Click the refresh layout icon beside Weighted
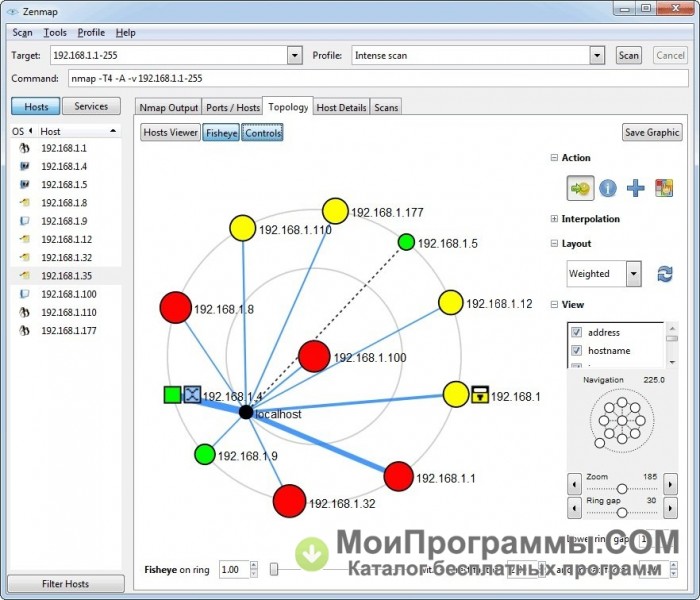This screenshot has width=700, height=600. point(665,274)
